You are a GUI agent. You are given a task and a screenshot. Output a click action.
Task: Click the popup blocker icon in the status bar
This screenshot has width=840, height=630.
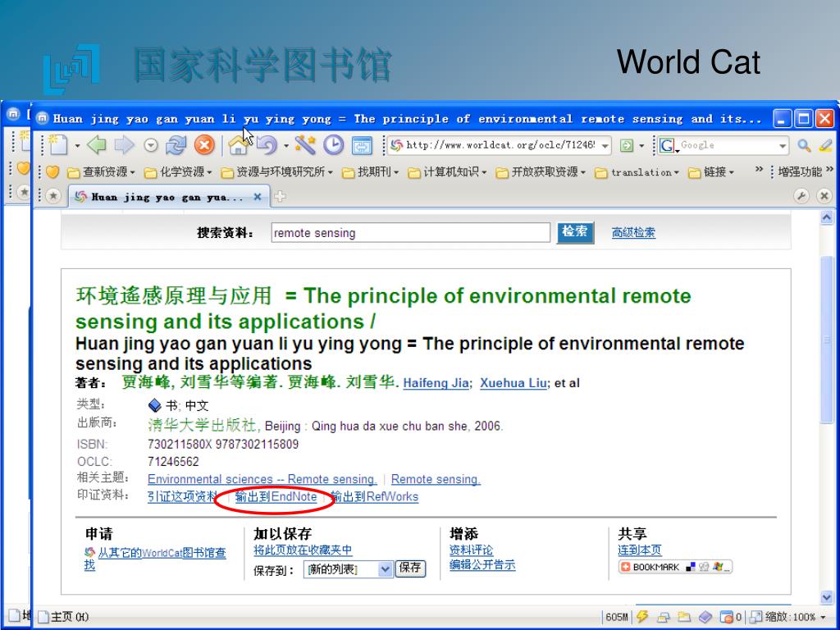click(x=727, y=617)
